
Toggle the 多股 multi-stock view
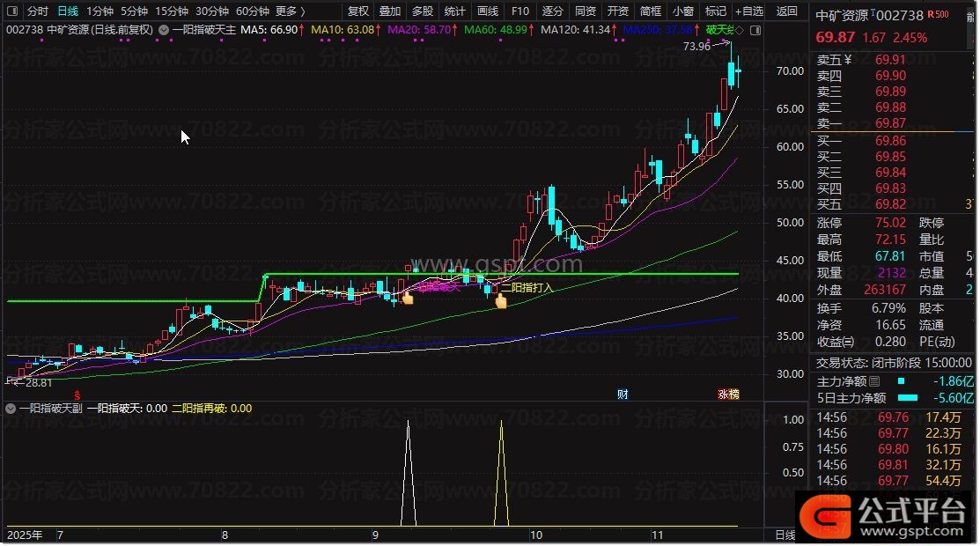click(423, 11)
